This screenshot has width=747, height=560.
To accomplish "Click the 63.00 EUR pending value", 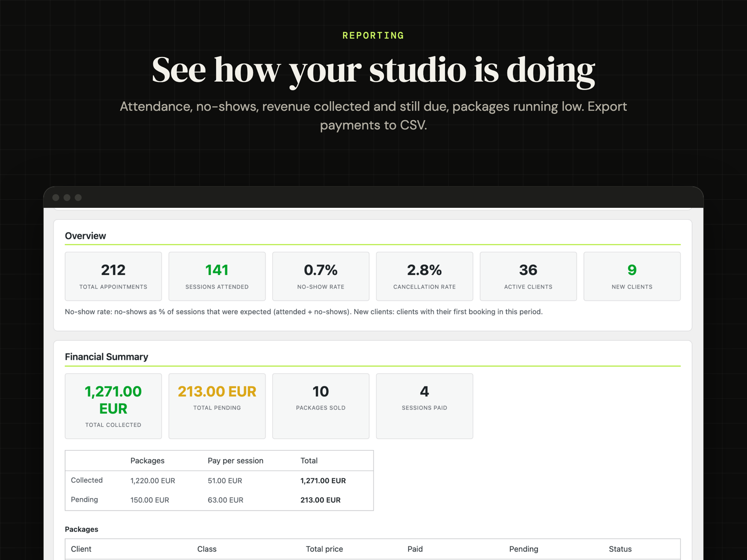I will pos(225,500).
